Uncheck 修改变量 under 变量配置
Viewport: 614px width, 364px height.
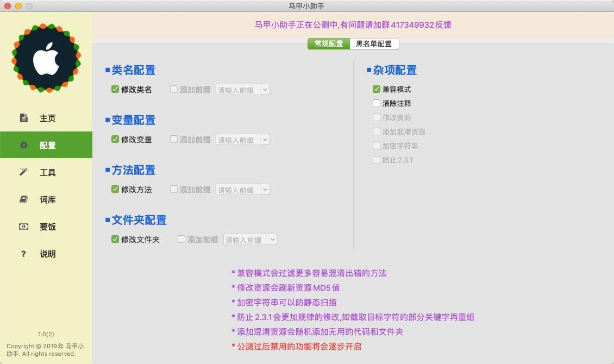[x=115, y=140]
